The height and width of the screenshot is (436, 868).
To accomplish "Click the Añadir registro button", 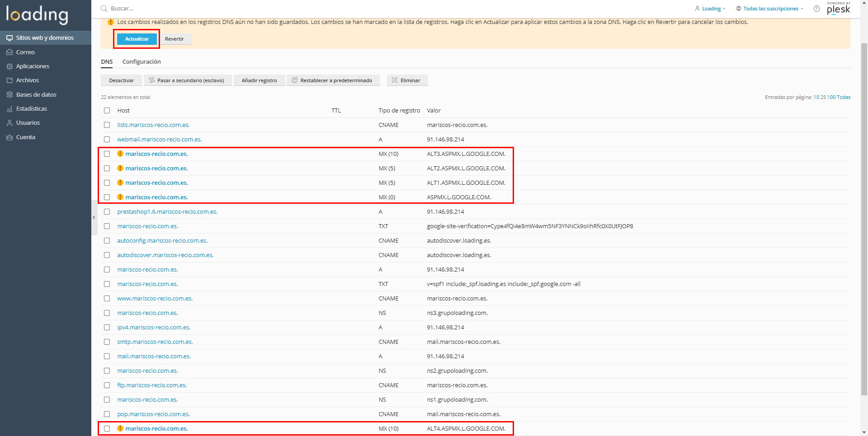I will (259, 80).
